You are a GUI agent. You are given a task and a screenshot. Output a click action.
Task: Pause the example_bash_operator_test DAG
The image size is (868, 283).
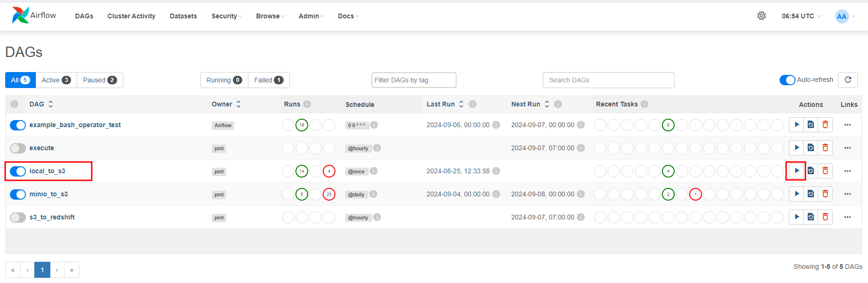point(18,125)
